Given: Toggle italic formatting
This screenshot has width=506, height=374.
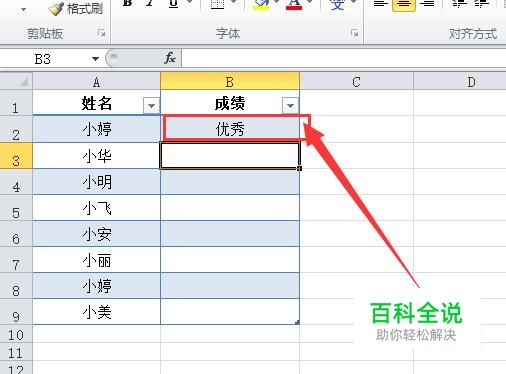Looking at the screenshot, I should pyautogui.click(x=150, y=3).
